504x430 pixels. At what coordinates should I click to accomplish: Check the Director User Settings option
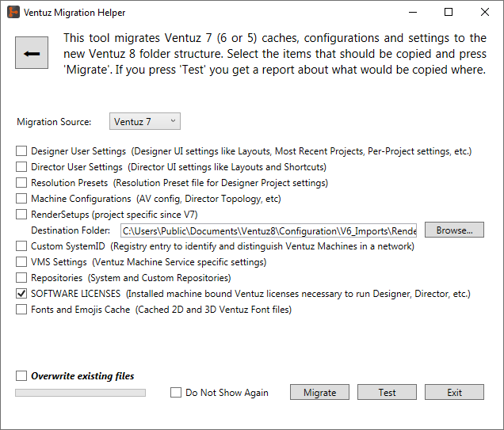point(22,167)
